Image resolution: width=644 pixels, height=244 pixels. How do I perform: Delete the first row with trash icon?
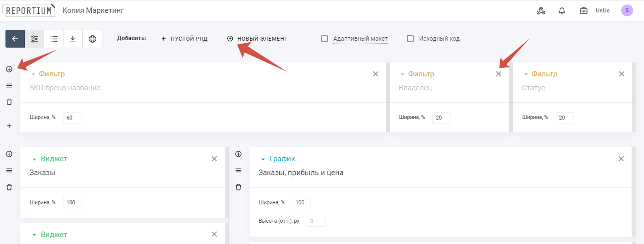9,102
